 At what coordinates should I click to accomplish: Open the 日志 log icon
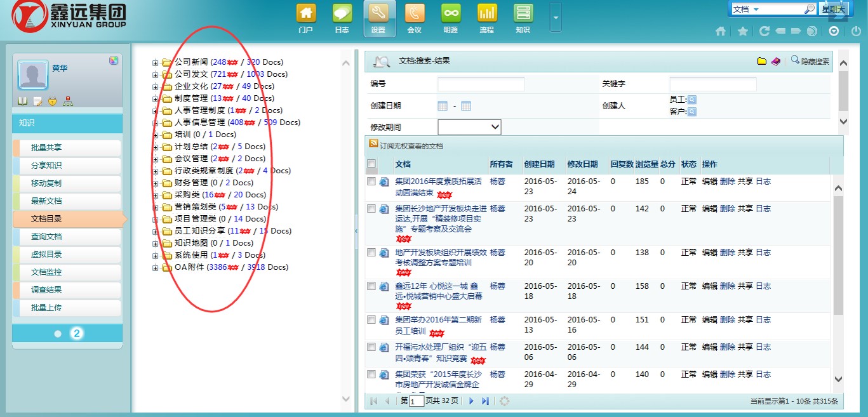pyautogui.click(x=342, y=18)
